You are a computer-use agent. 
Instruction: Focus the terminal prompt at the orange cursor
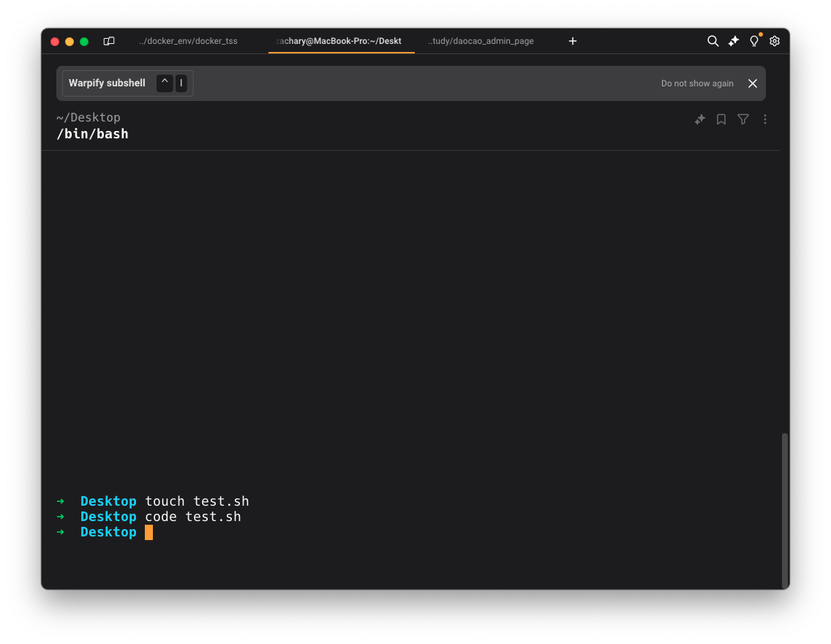point(149,532)
